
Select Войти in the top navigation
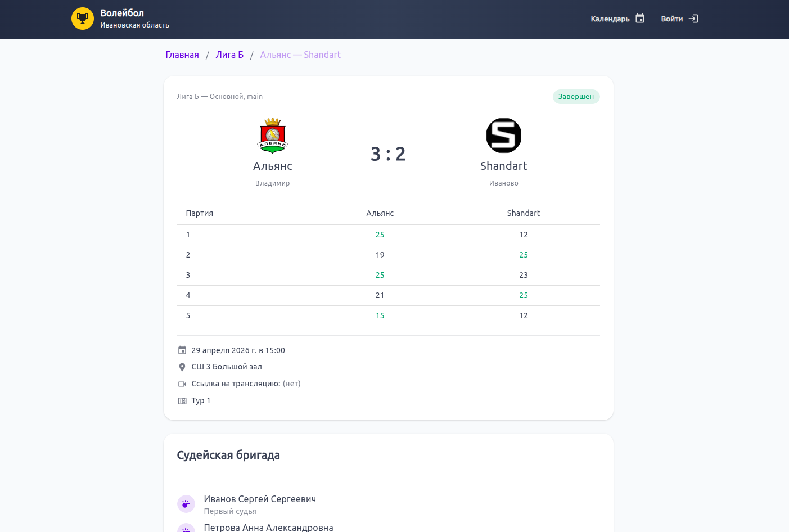(671, 19)
